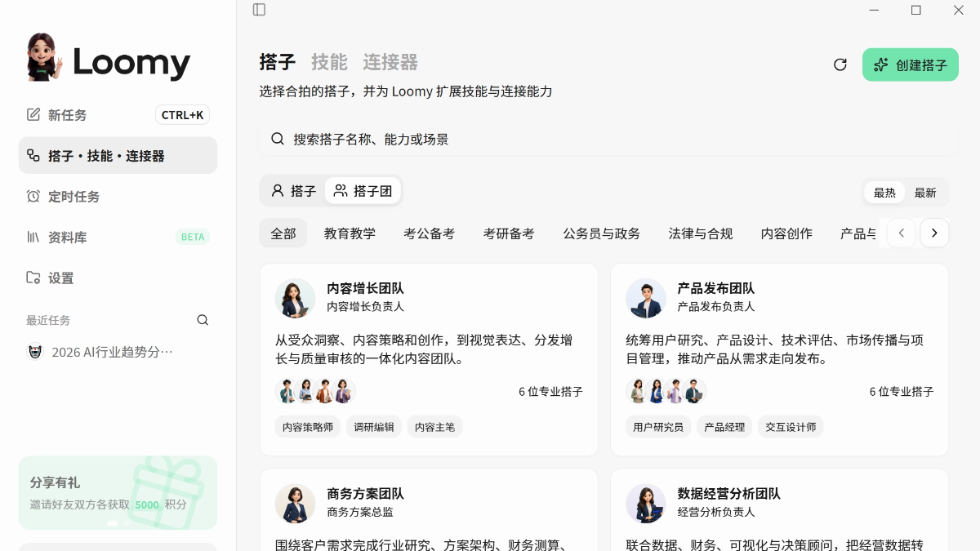Click the avatar icon of 2026 AI task
This screenshot has height=551, width=980.
coord(34,352)
